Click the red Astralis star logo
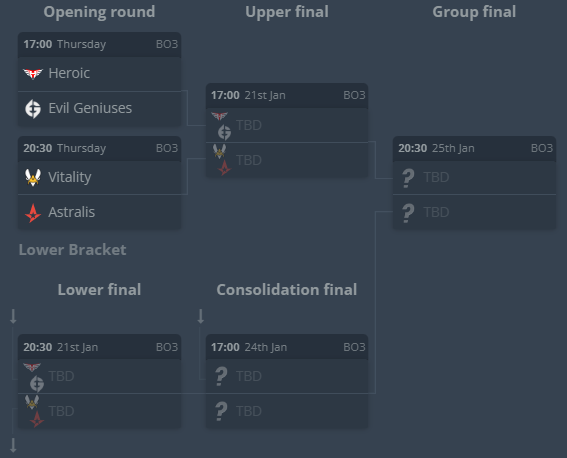The height and width of the screenshot is (458, 567). tap(33, 213)
